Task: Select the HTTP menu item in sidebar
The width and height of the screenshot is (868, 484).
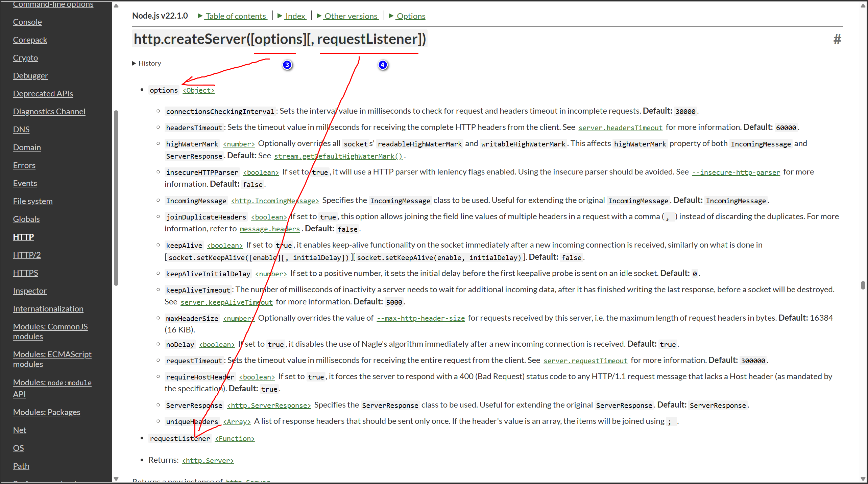Action: tap(23, 237)
